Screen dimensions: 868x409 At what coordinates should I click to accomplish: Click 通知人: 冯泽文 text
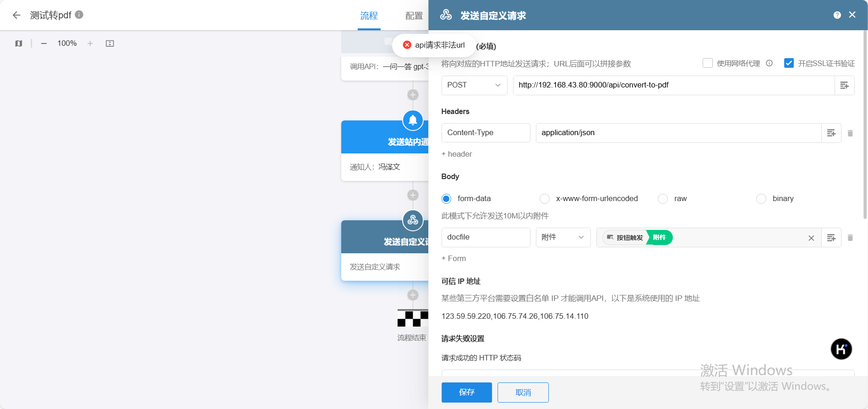375,167
